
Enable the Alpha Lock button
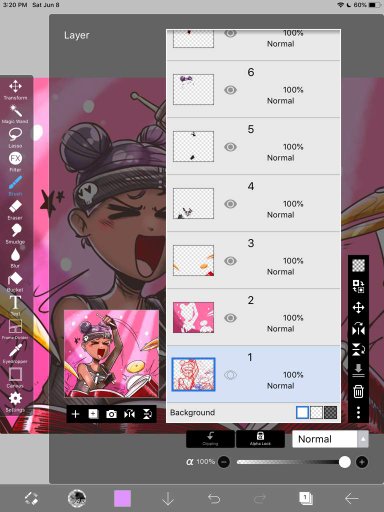pyautogui.click(x=260, y=439)
